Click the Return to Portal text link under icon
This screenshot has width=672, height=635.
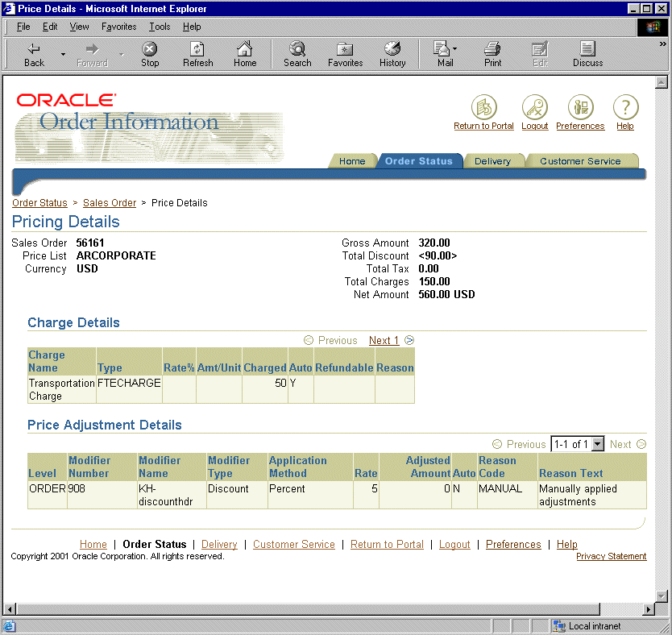pos(484,126)
